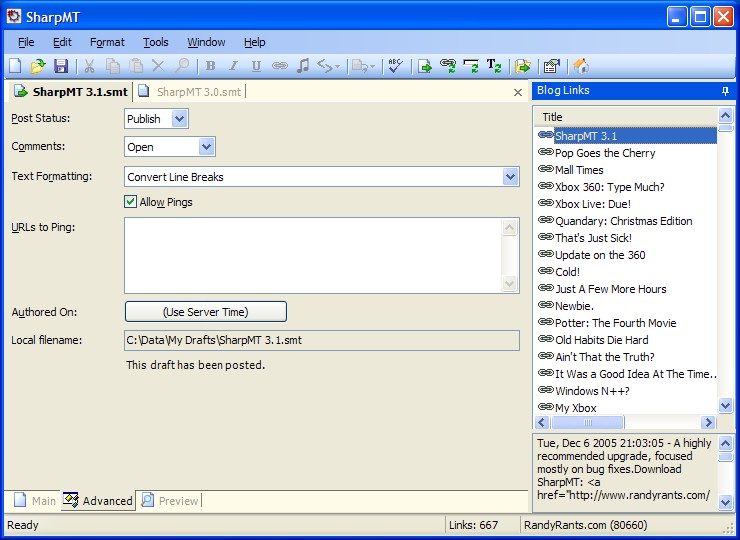Refresh blog links with chain refresh icon
Image resolution: width=740 pixels, height=540 pixels.
[x=448, y=66]
